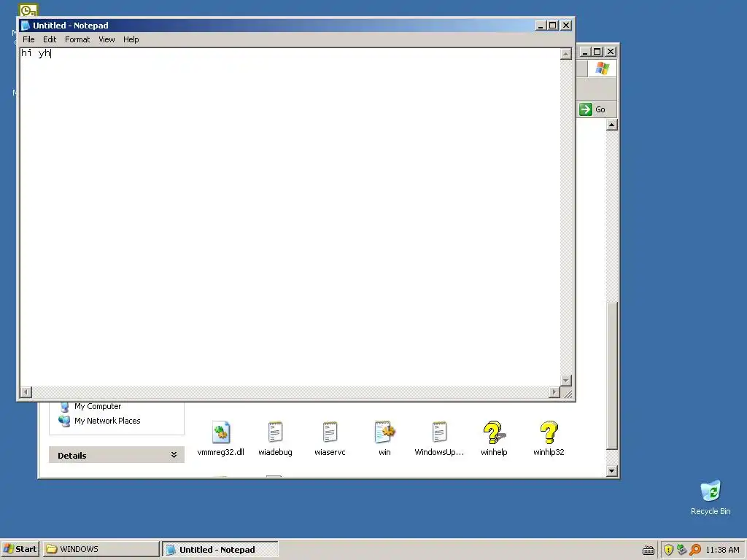
Task: Click Explorer scrollbar up arrow
Action: 612,125
